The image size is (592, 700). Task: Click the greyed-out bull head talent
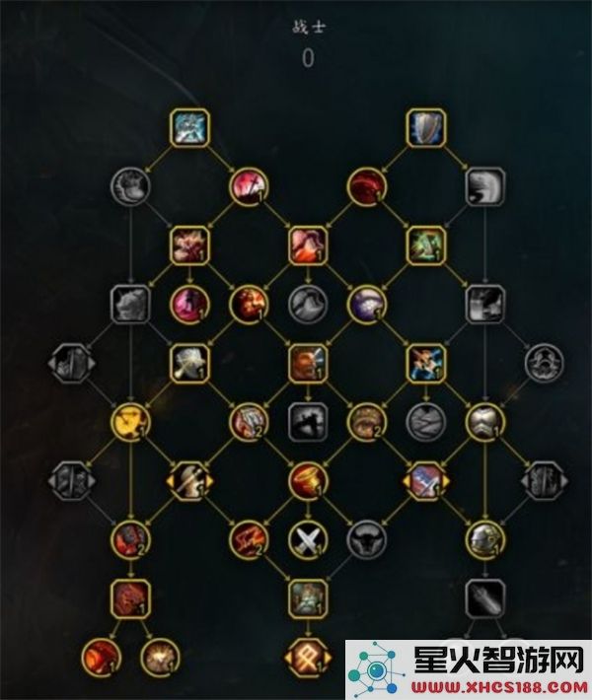point(367,539)
